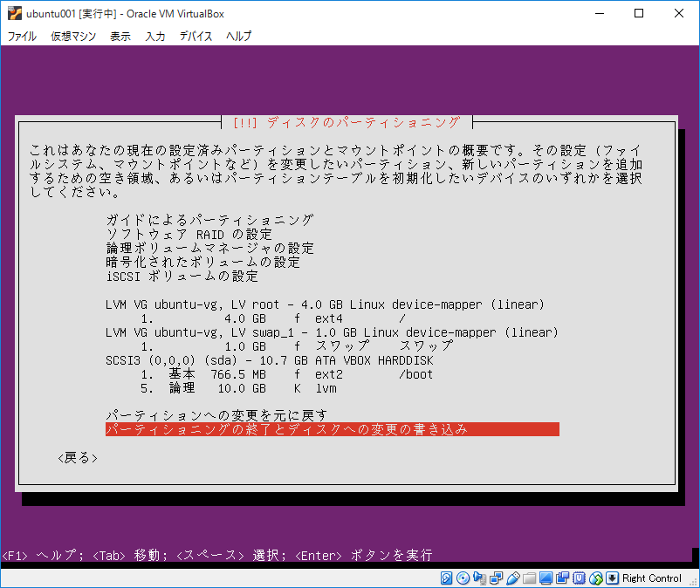
Task: Click the mouse integration status icon
Action: pos(595,578)
